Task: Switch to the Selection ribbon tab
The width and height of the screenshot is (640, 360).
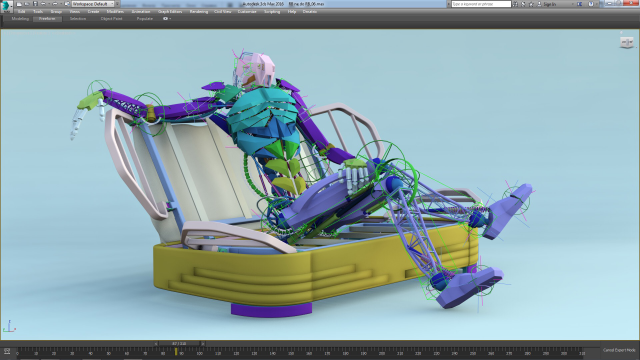Action: tap(78, 19)
